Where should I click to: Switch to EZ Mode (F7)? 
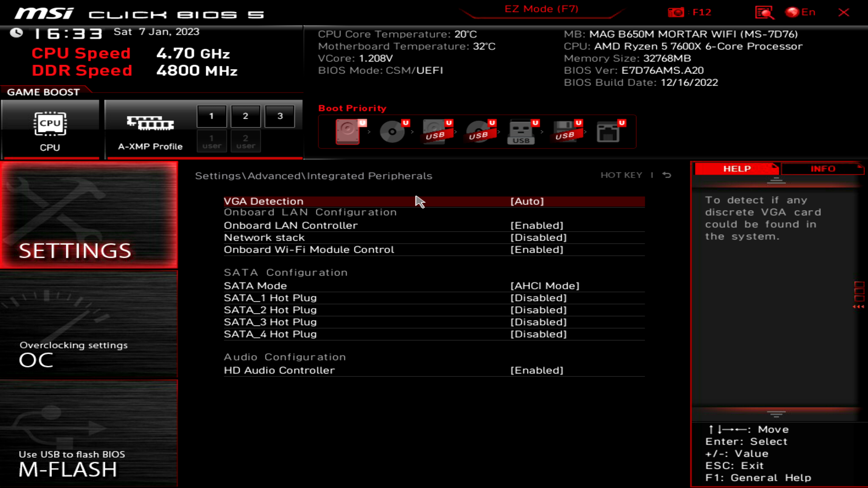(x=541, y=9)
